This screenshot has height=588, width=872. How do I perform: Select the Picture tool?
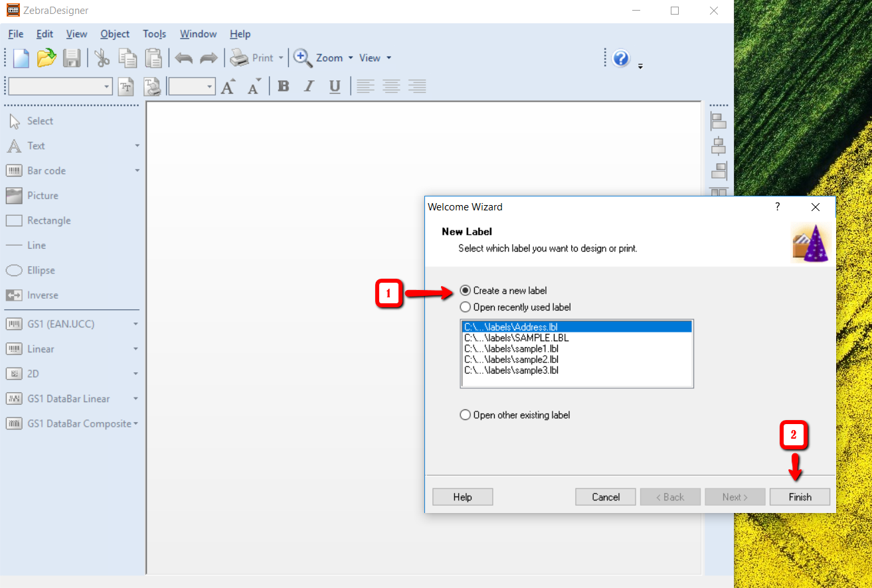pyautogui.click(x=33, y=196)
